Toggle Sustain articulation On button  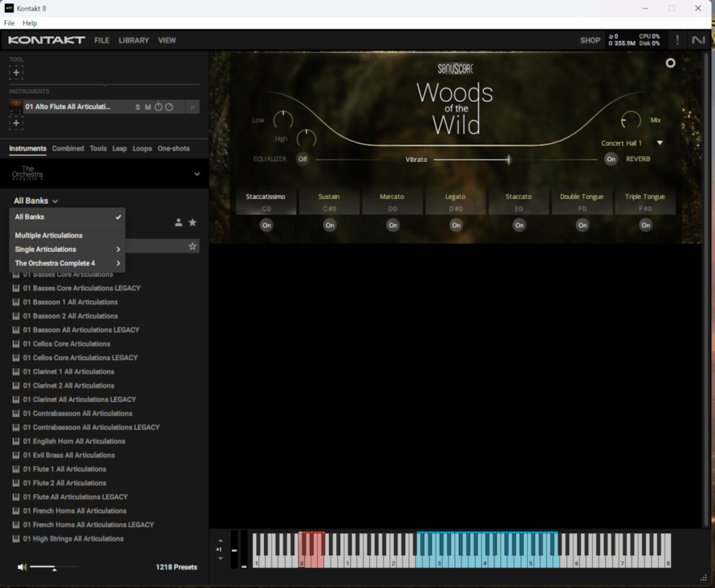(330, 226)
